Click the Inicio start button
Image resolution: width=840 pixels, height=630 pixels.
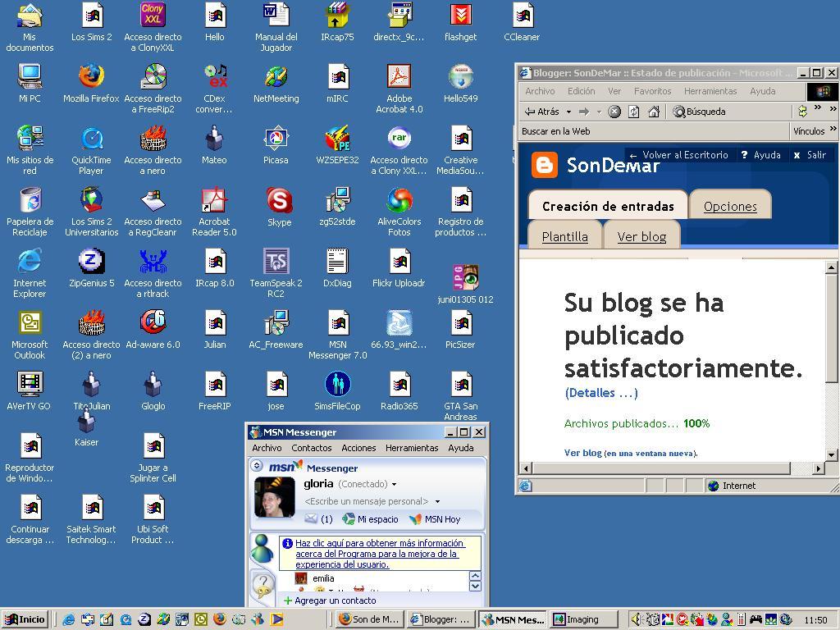pyautogui.click(x=25, y=619)
